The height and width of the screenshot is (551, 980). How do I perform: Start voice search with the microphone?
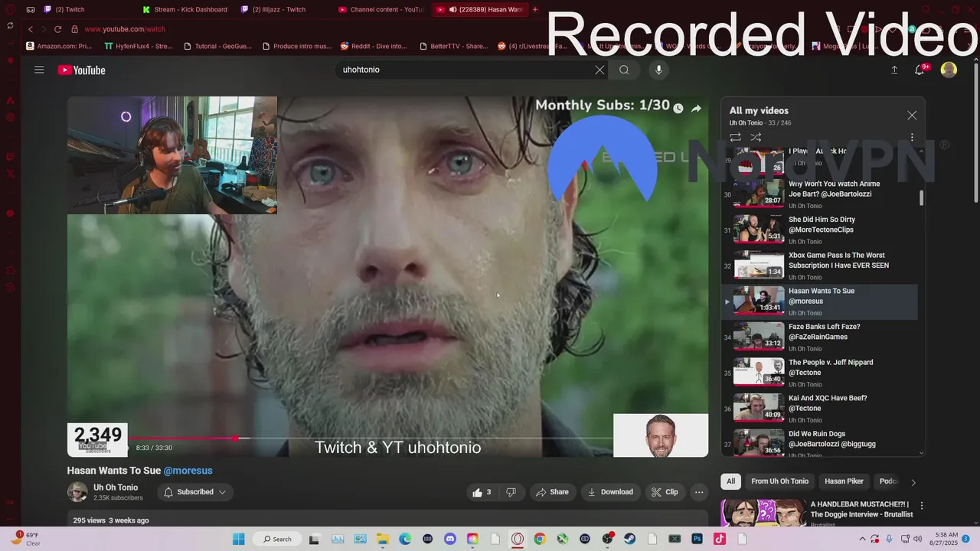click(x=658, y=70)
